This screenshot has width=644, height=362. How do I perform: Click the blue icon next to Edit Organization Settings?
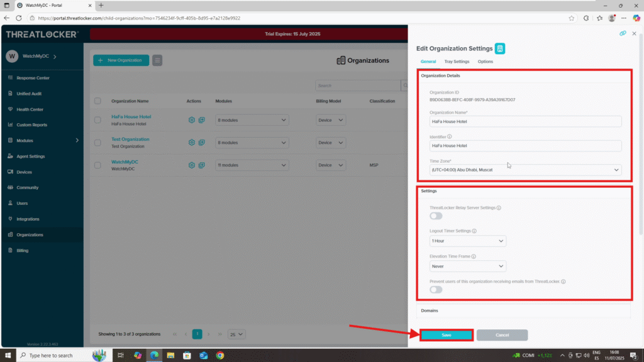point(500,48)
